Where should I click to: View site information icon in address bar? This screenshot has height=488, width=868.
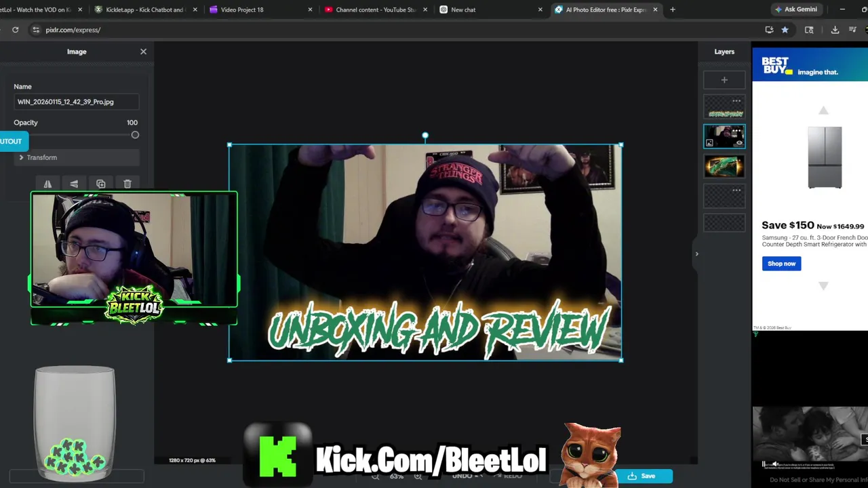click(36, 30)
